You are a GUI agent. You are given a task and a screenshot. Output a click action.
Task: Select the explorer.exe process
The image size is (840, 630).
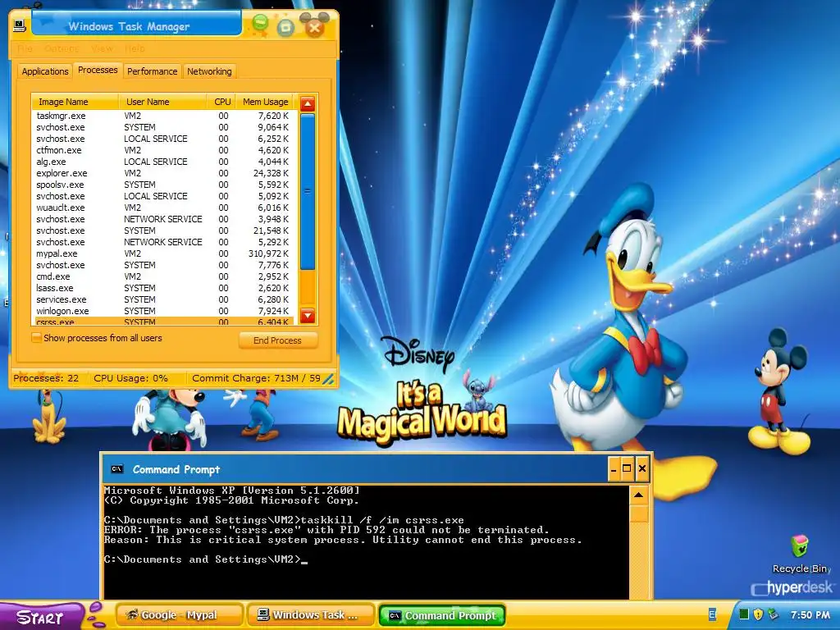pyautogui.click(x=163, y=174)
